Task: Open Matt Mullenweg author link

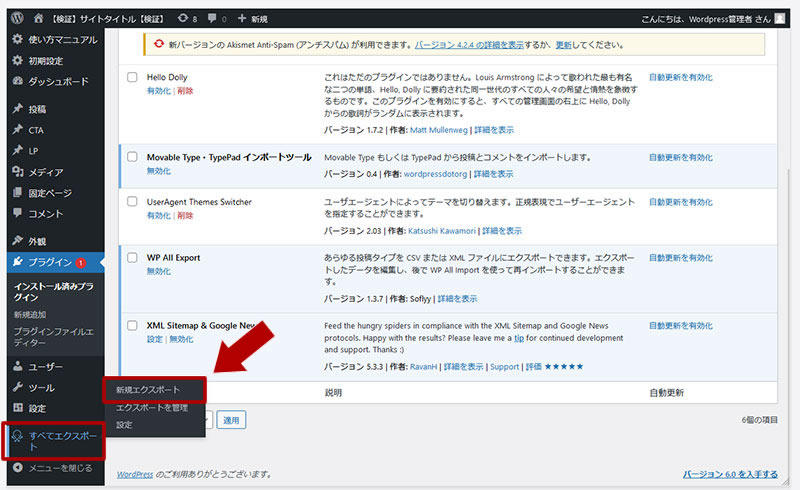Action: pyautogui.click(x=439, y=130)
